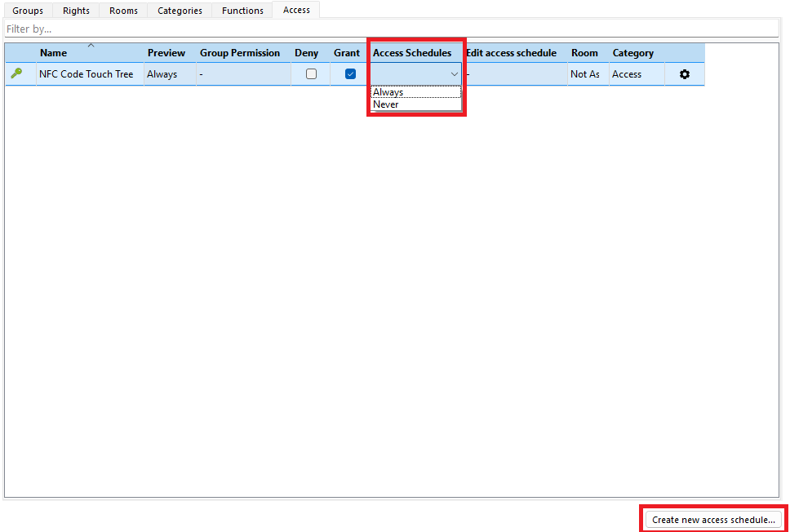Click sort arrow above Name column
This screenshot has width=790, height=532.
pyautogui.click(x=91, y=46)
